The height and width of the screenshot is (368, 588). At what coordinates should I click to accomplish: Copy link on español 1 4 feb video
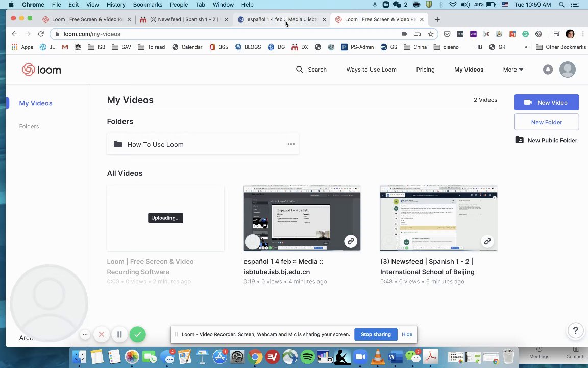pyautogui.click(x=351, y=241)
